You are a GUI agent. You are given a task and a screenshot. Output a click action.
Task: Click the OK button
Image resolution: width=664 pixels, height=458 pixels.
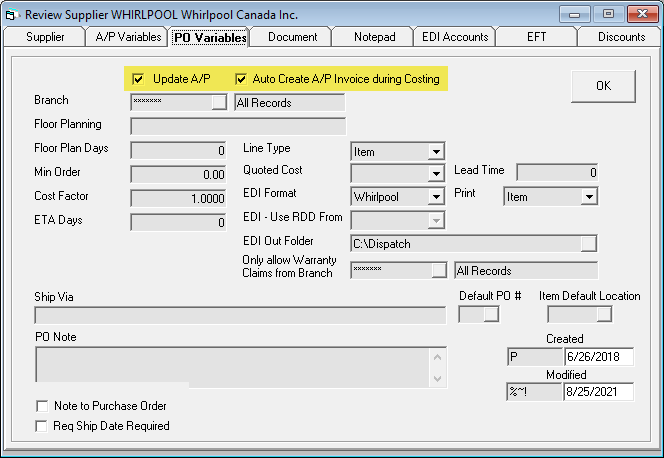pyautogui.click(x=603, y=86)
